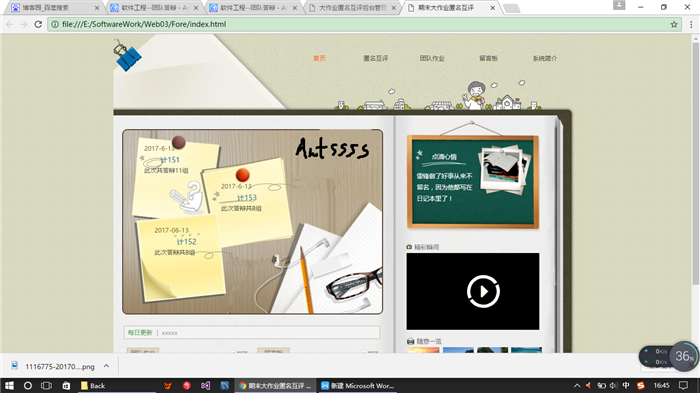Click the red circular taskbar app icon

(x=187, y=385)
